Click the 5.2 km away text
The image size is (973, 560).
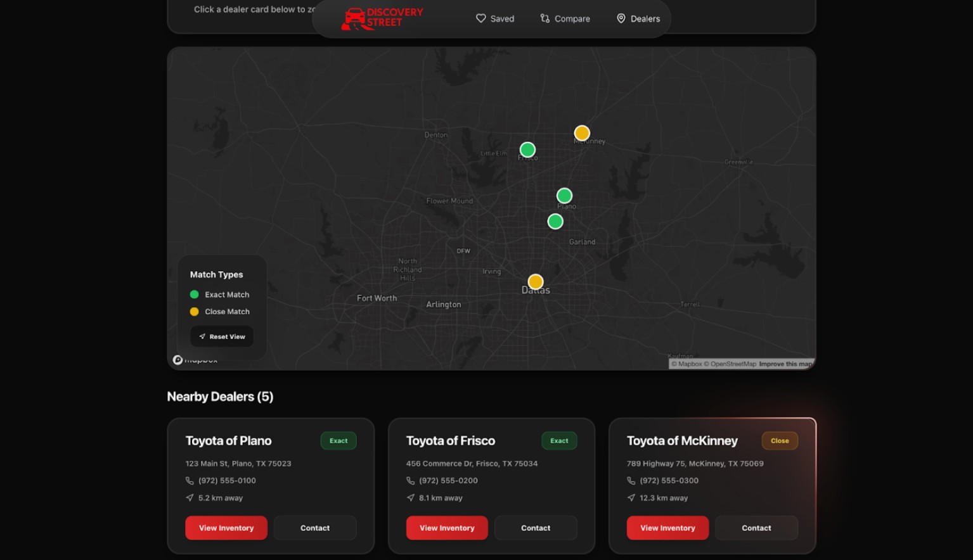[221, 498]
